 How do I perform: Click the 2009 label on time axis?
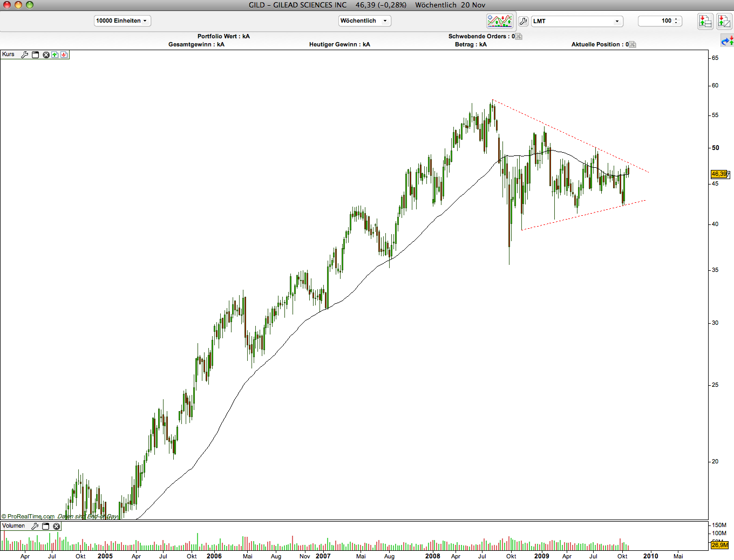(542, 556)
